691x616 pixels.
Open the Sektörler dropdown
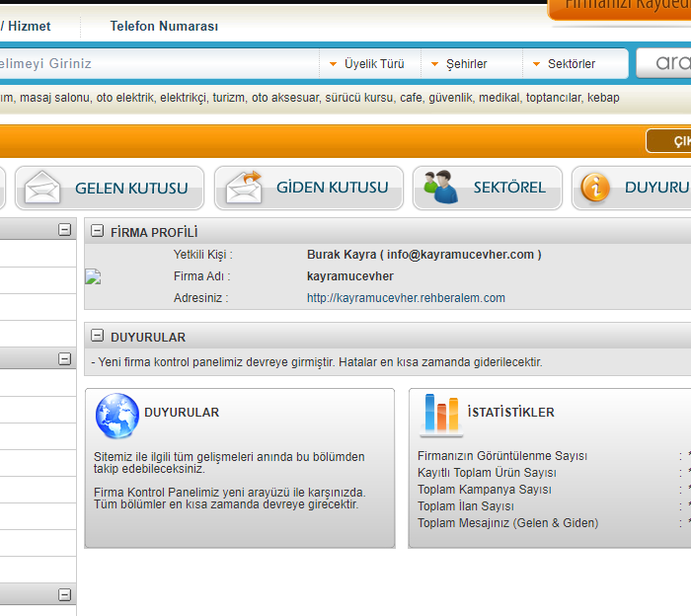(572, 64)
